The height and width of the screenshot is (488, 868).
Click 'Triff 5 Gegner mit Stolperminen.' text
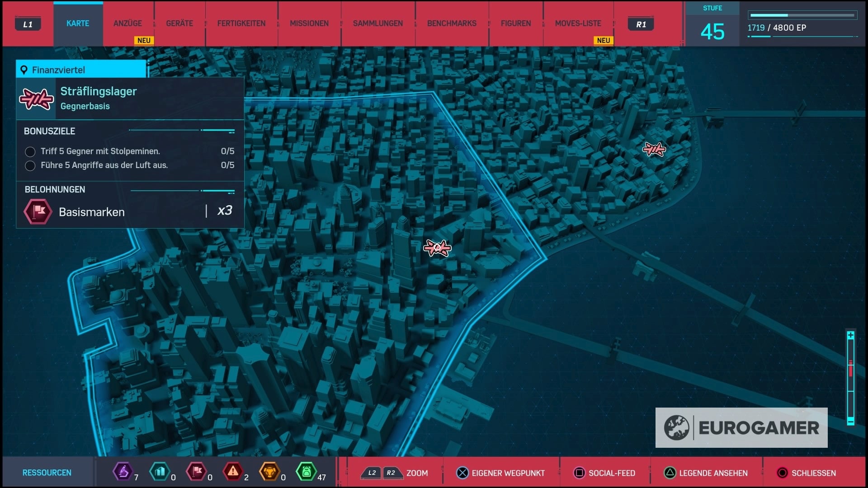[100, 151]
